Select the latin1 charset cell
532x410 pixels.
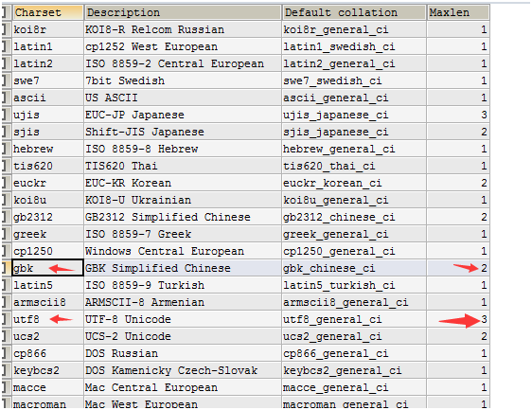coord(48,46)
